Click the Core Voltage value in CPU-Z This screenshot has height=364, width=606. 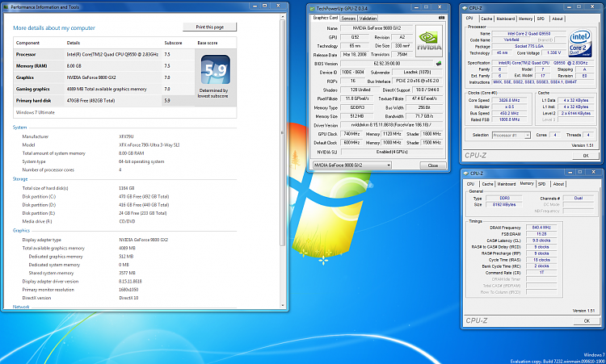coord(553,53)
